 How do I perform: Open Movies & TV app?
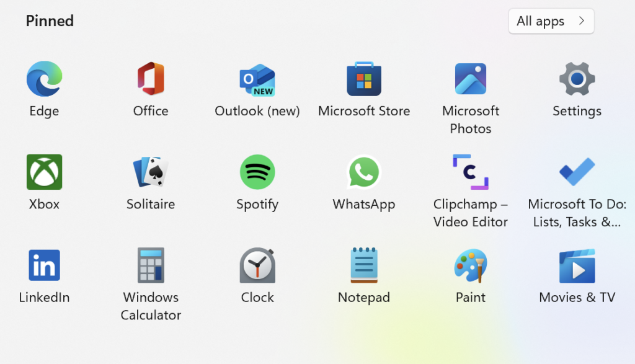coord(577,266)
